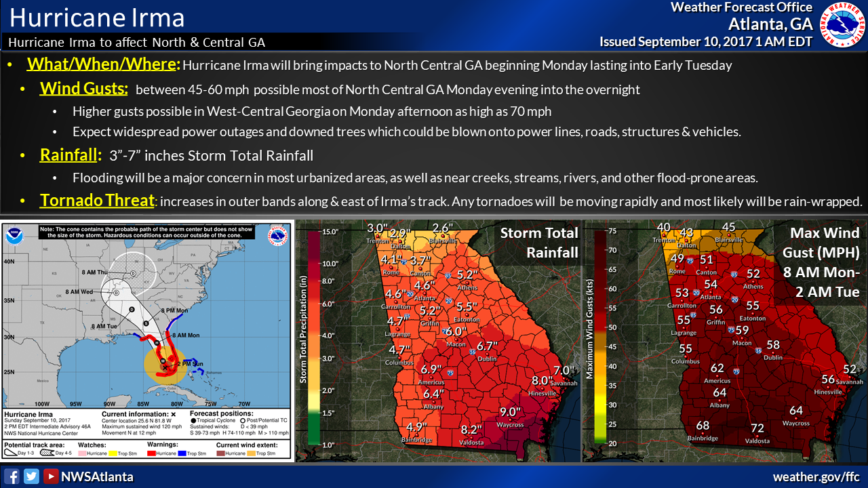Click the 2.6" rainfall value at Blairsville
This screenshot has height=488, width=868.
coord(442,228)
